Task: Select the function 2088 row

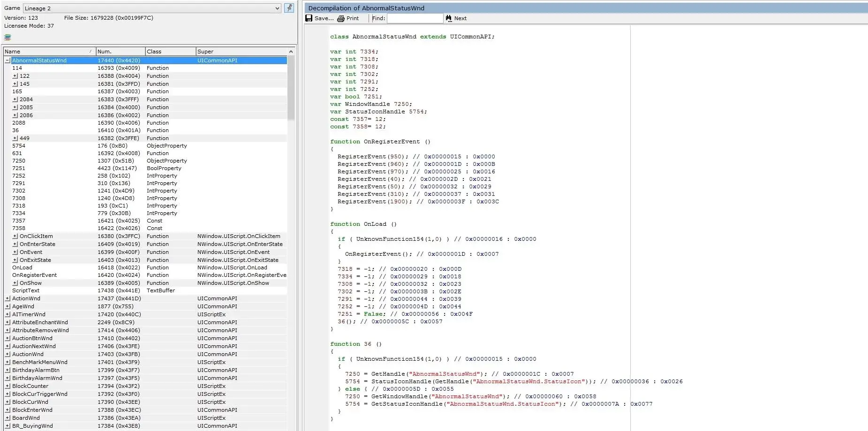Action: 145,123
